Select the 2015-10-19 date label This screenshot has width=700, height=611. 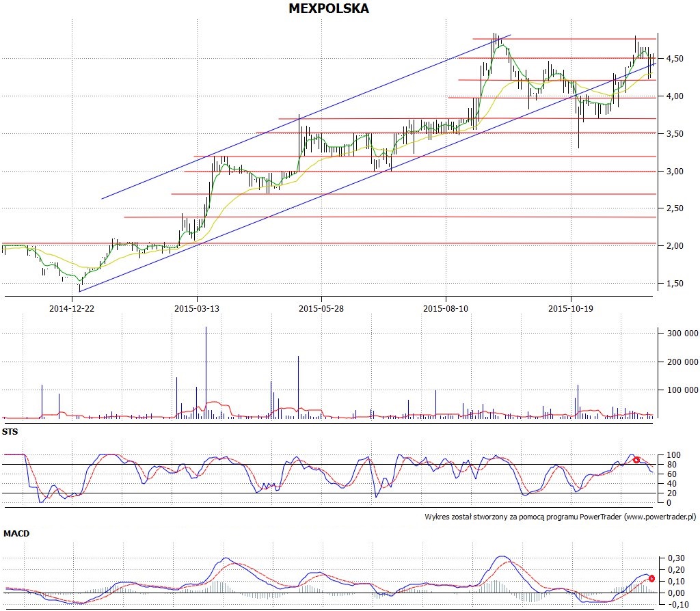571,308
